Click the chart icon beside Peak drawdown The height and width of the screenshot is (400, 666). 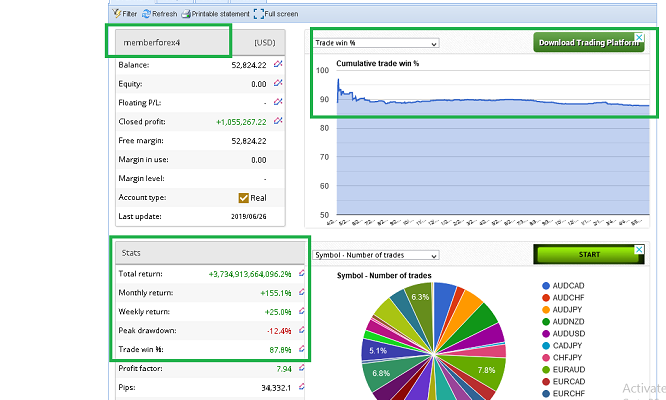(301, 331)
